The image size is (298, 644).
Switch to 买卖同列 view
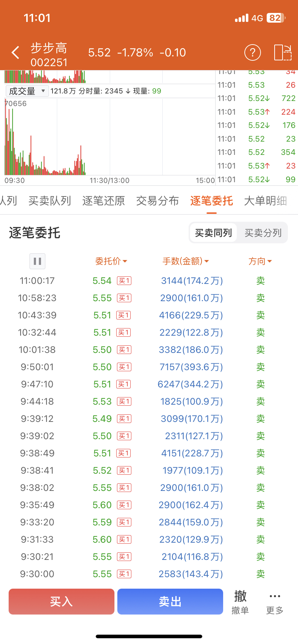pos(213,233)
